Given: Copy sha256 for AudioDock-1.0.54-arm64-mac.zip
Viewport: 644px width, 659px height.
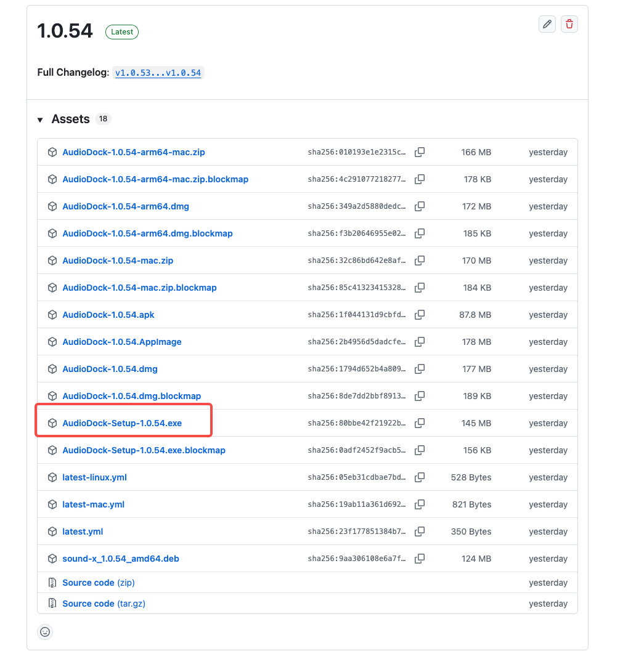Looking at the screenshot, I should pos(420,152).
